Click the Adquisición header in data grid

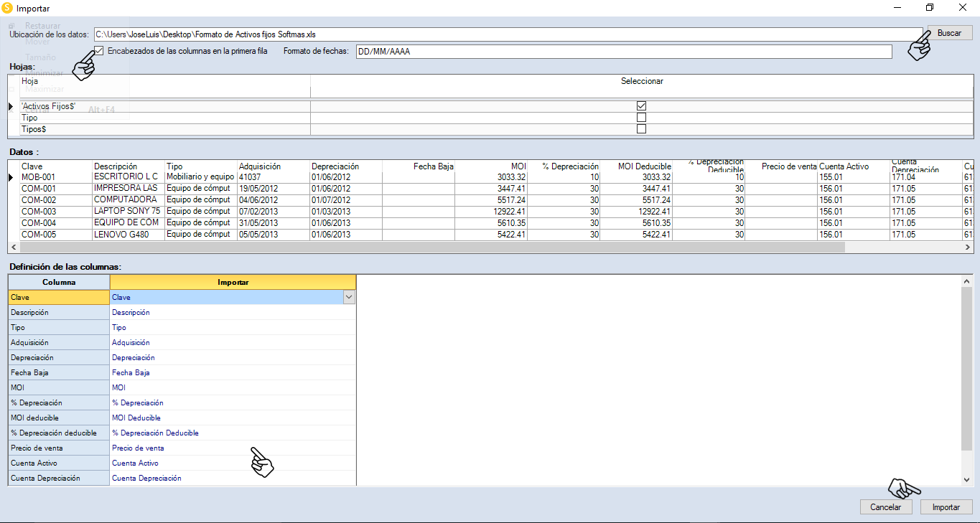(x=274, y=166)
